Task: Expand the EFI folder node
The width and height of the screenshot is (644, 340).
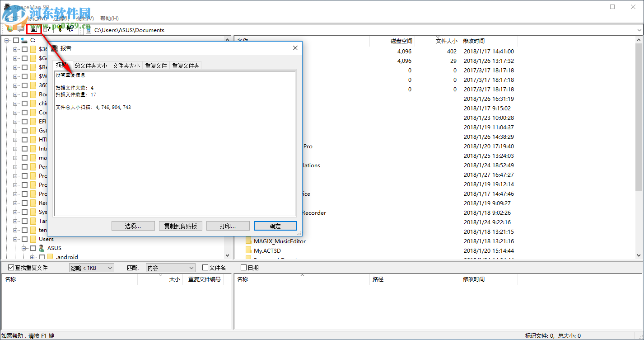Action: pos(15,122)
